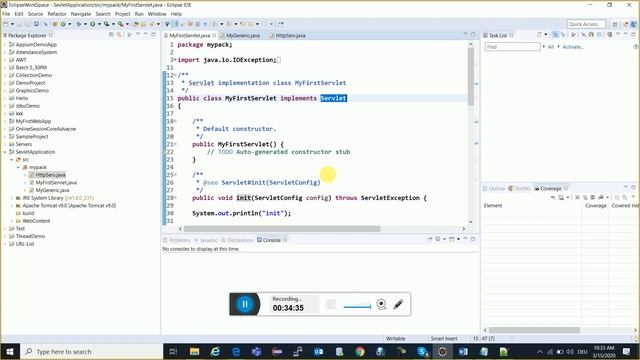640x360 pixels.
Task: Open the View Menu arrow in Package Explorer
Action: pos(138,35)
